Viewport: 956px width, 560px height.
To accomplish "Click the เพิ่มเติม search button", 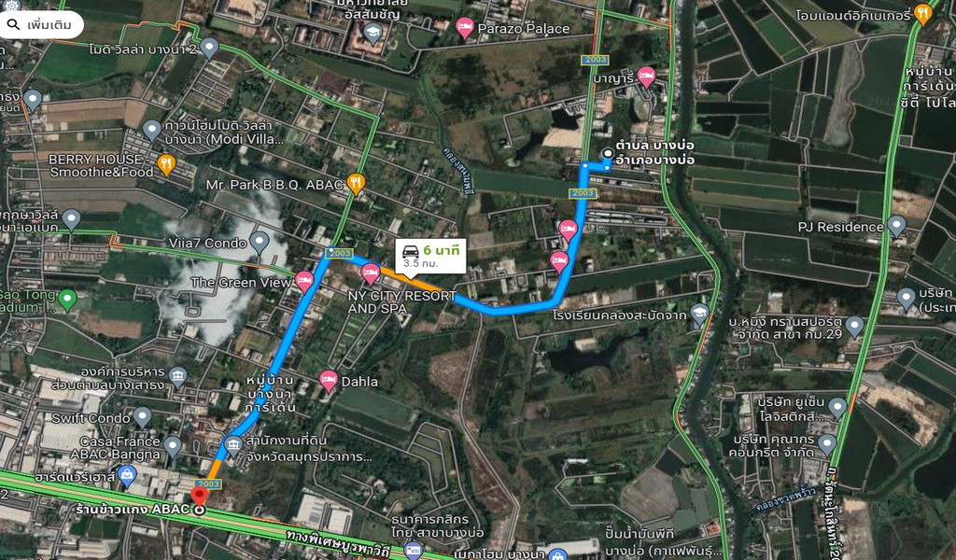I will pos(39,25).
